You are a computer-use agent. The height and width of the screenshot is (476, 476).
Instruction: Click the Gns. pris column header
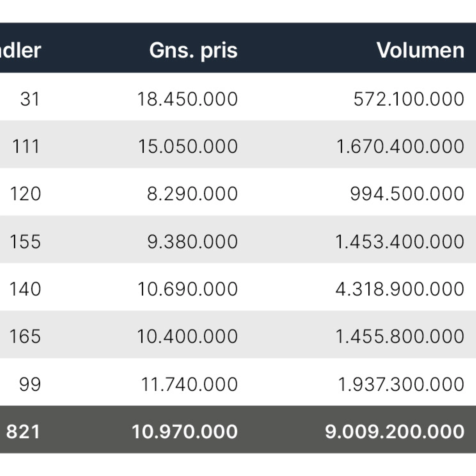tap(193, 50)
